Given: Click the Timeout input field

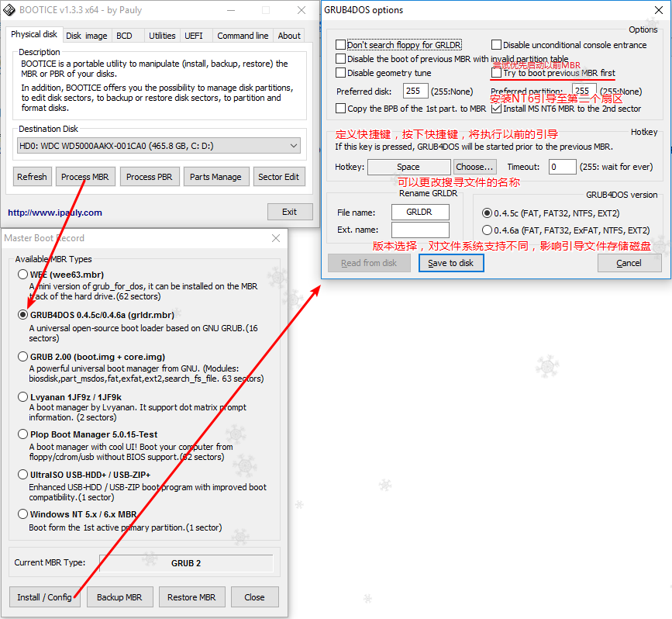Looking at the screenshot, I should (562, 167).
